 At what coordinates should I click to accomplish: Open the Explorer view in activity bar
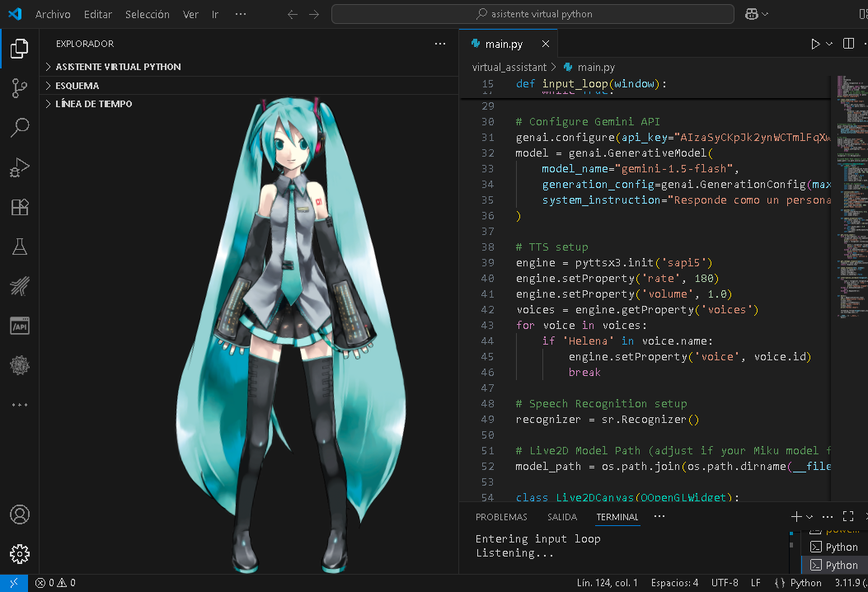point(20,49)
